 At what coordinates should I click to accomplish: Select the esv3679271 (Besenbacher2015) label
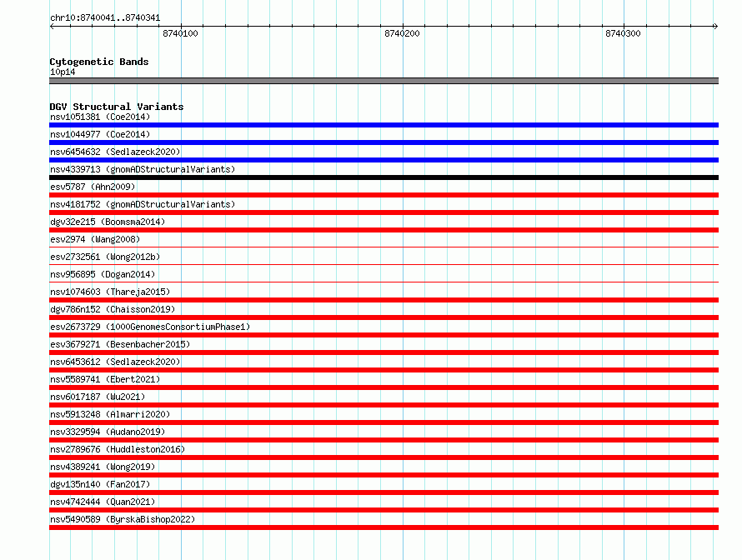120,344
